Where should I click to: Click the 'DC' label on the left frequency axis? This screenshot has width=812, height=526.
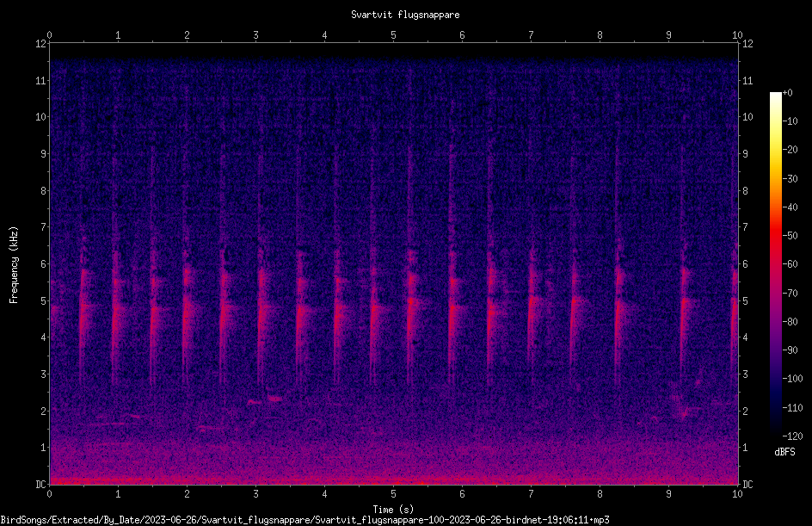(x=40, y=485)
